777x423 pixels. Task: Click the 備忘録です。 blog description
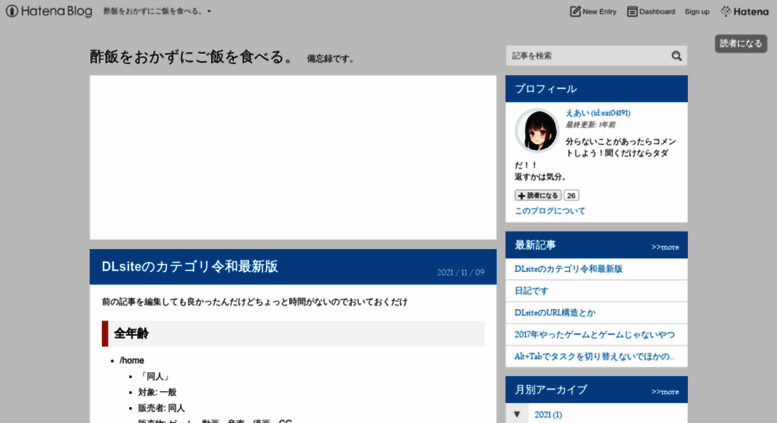[x=331, y=58]
